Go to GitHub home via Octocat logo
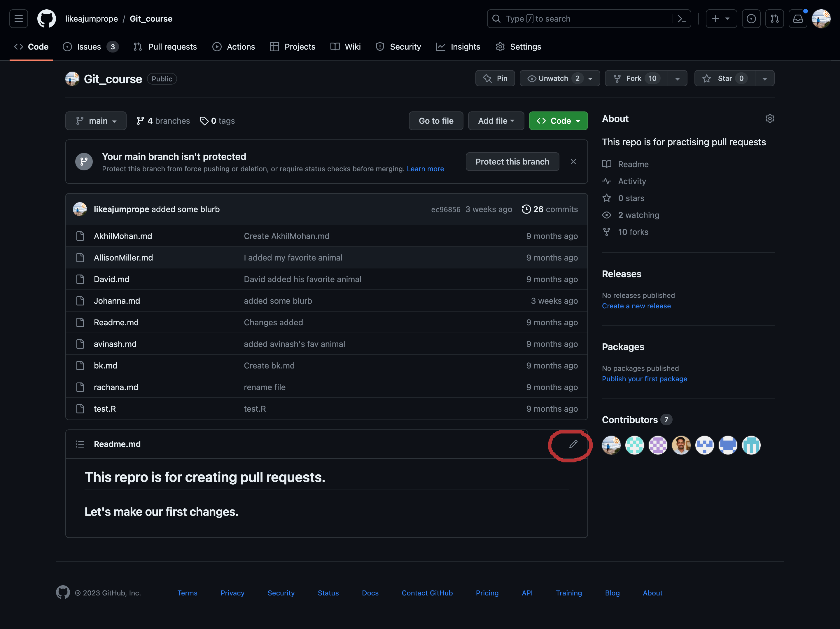Viewport: 840px width, 629px height. point(46,19)
